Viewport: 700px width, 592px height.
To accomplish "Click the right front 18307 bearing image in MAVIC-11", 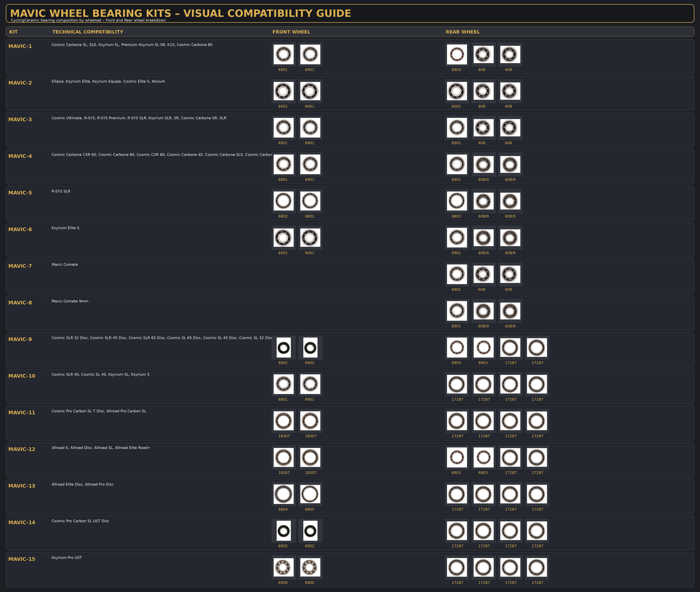I will tap(310, 420).
